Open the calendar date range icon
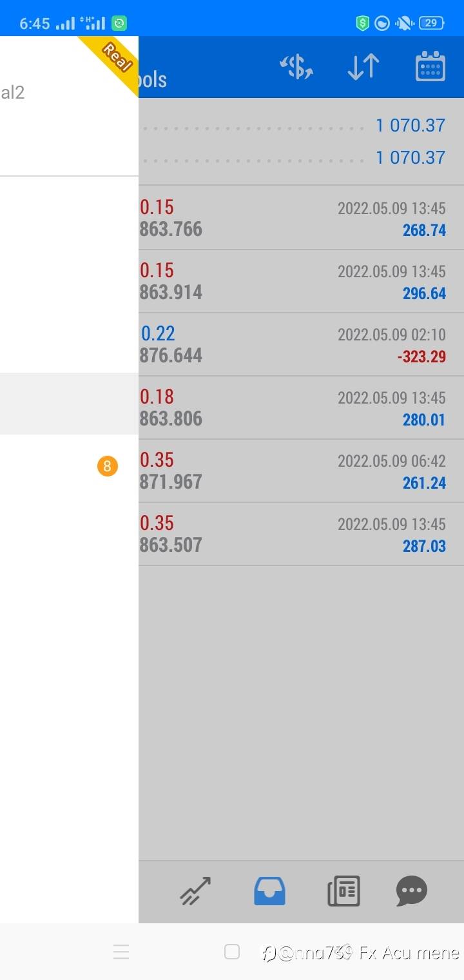 430,67
